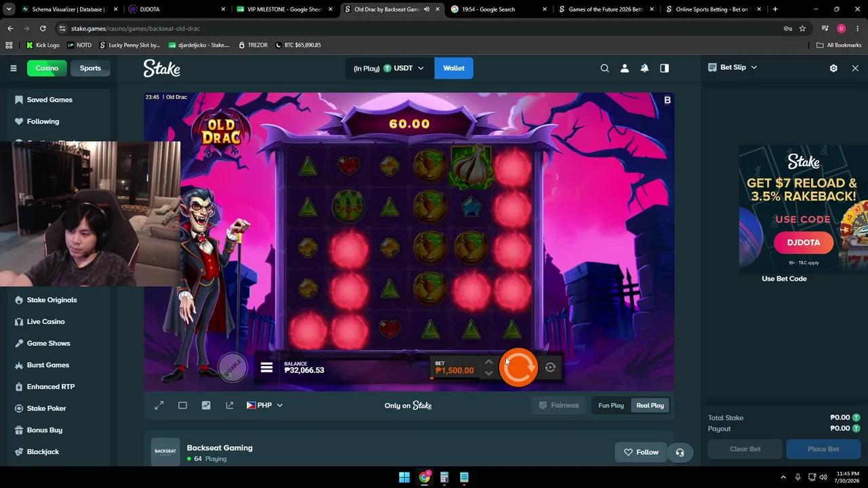Click the DJDOTA promo code banner
This screenshot has width=868, height=488.
point(804,242)
